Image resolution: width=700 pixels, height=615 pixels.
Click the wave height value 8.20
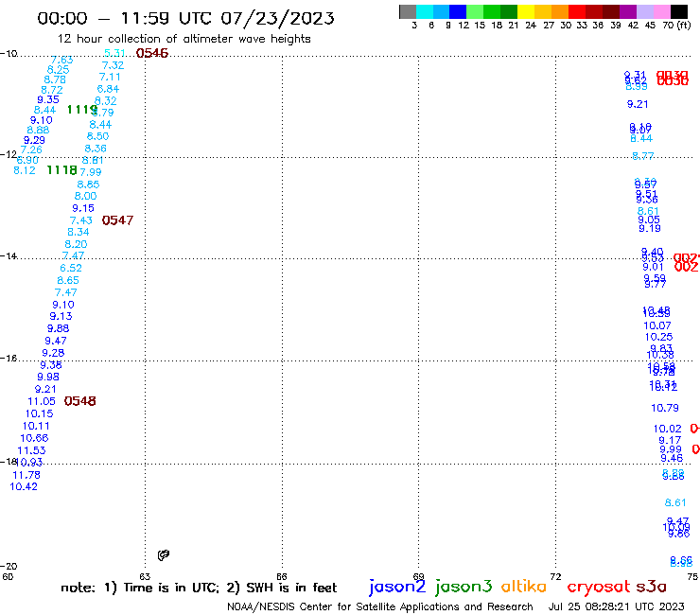[76, 244]
